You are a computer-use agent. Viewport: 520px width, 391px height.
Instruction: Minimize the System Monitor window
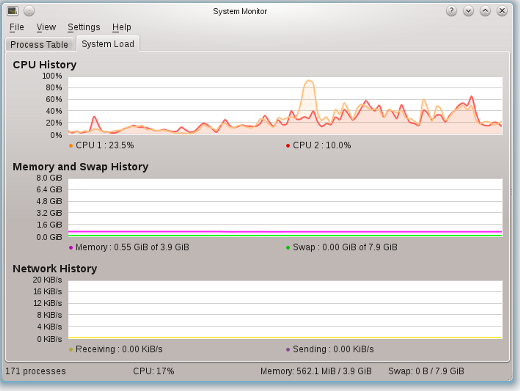[x=468, y=11]
